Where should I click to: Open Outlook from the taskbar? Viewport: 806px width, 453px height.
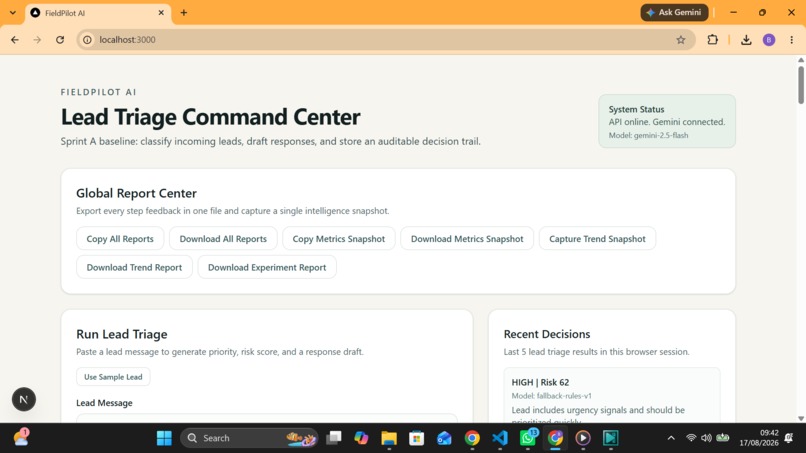coord(444,438)
